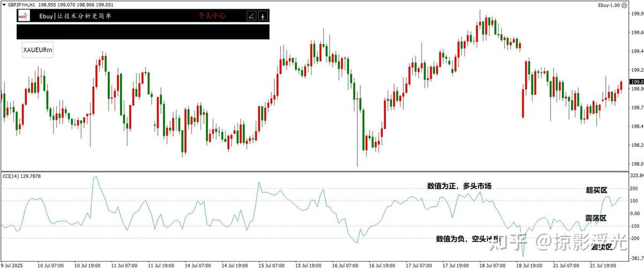The height and width of the screenshot is (268, 644).
Task: Click the plus icon in Ebuy panel
Action: (x=263, y=16)
